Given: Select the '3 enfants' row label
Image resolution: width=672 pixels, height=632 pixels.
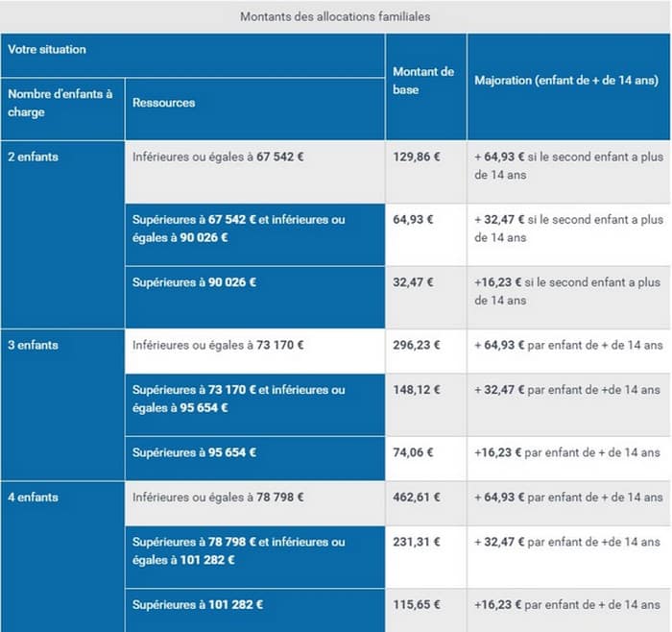Looking at the screenshot, I should pyautogui.click(x=62, y=404).
